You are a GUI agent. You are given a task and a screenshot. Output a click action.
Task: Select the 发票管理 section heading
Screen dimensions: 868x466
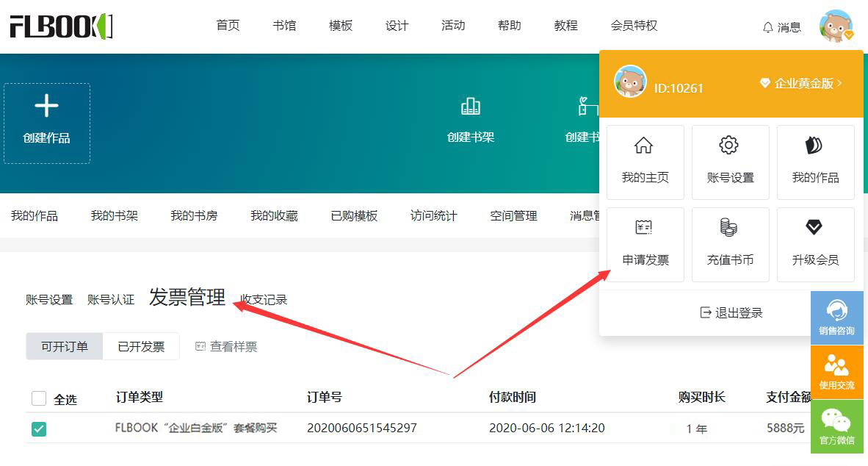(187, 298)
